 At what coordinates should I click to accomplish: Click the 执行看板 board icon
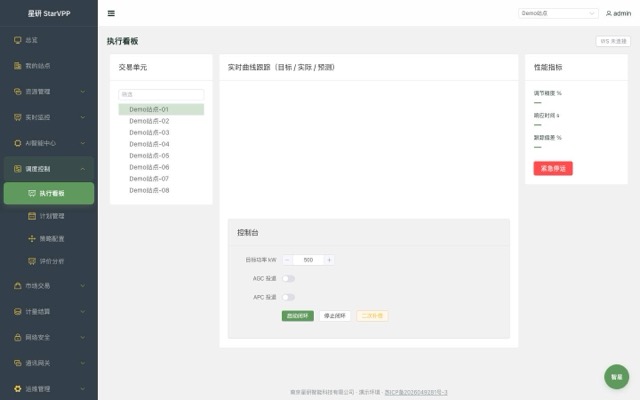pyautogui.click(x=32, y=193)
